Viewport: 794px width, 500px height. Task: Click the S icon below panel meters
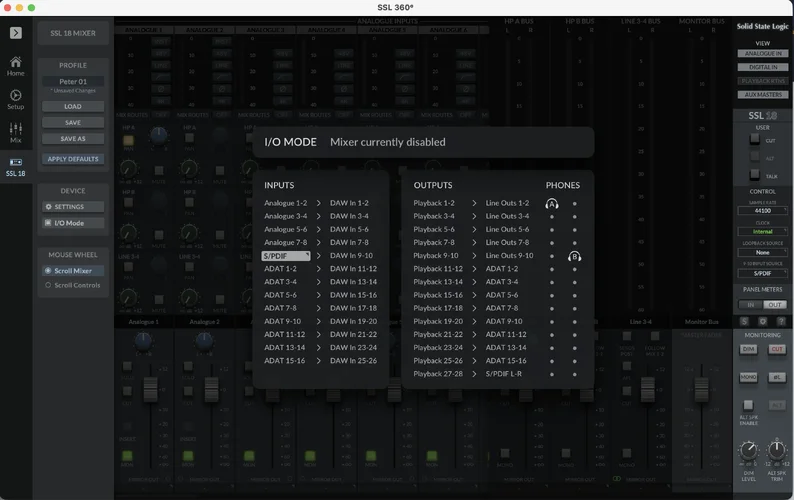coord(744,321)
